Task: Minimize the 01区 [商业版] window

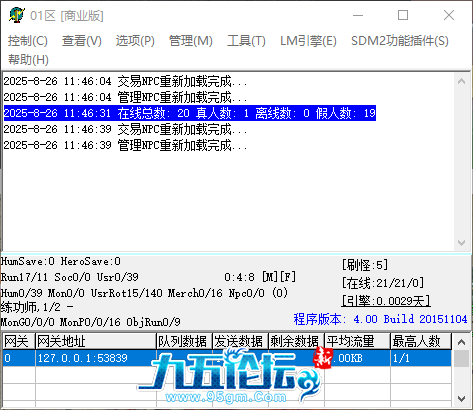Action: click(358, 15)
